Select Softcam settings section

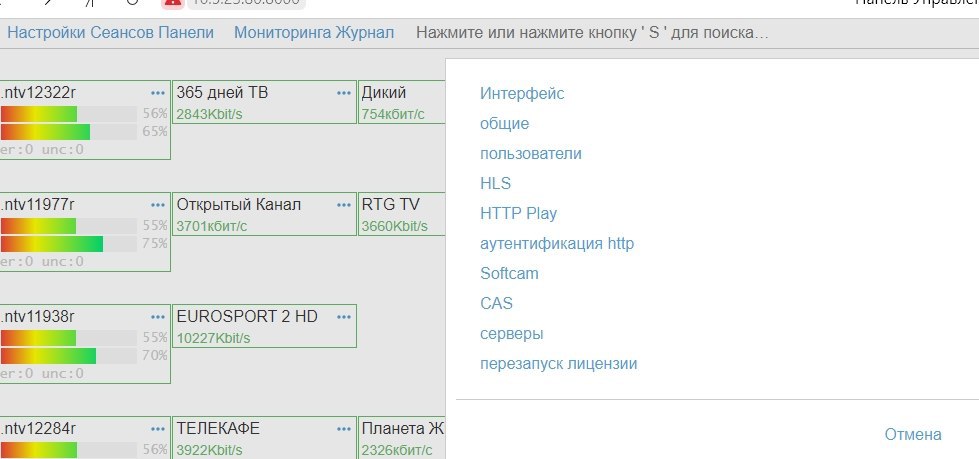point(509,274)
